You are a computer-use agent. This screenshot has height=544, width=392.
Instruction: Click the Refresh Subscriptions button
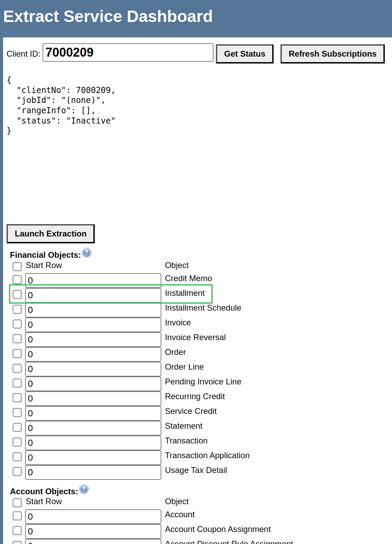[x=333, y=54]
